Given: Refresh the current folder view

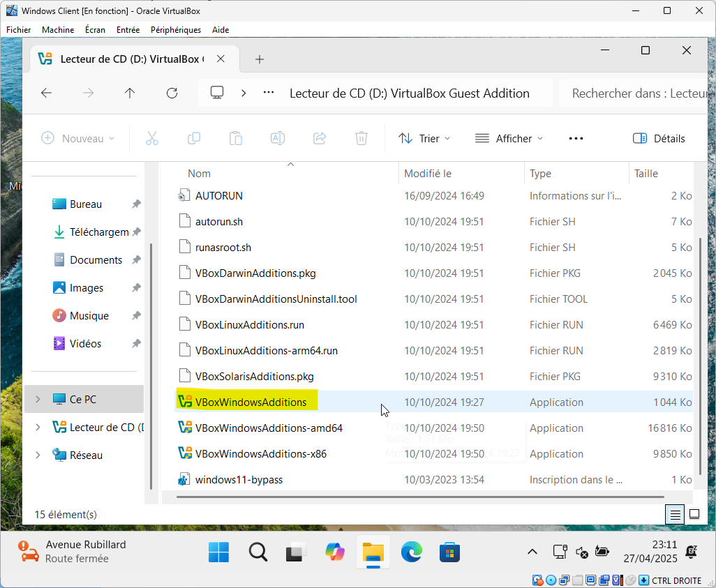Looking at the screenshot, I should (x=172, y=93).
